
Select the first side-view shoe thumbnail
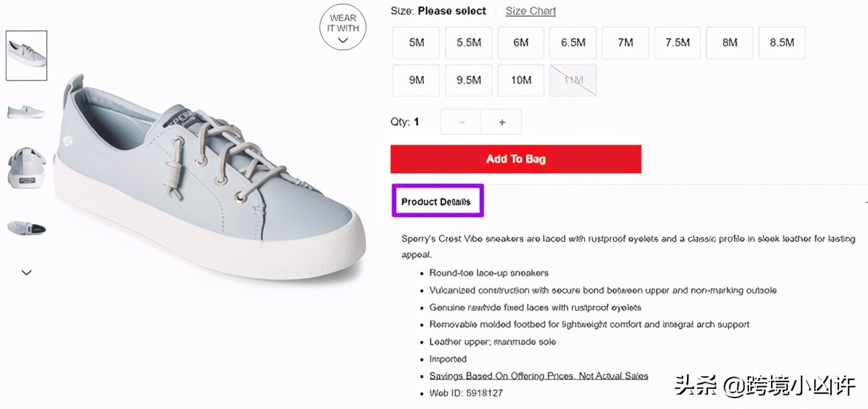26,55
